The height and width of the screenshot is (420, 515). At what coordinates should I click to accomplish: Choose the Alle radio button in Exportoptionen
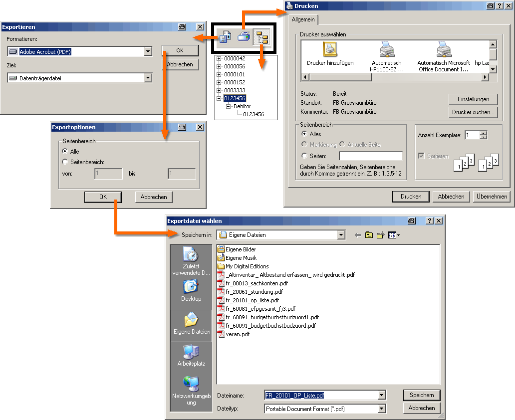tap(64, 151)
